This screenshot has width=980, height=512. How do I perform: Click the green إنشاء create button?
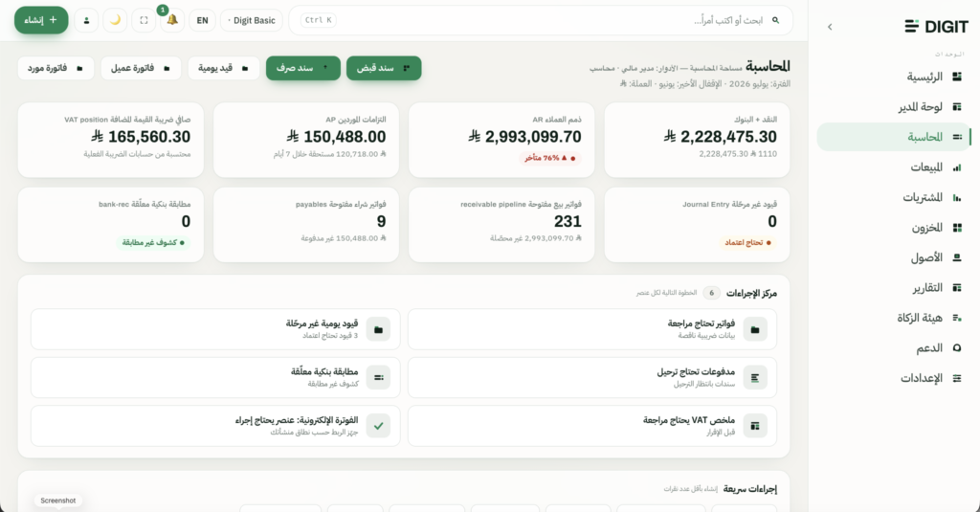(41, 20)
